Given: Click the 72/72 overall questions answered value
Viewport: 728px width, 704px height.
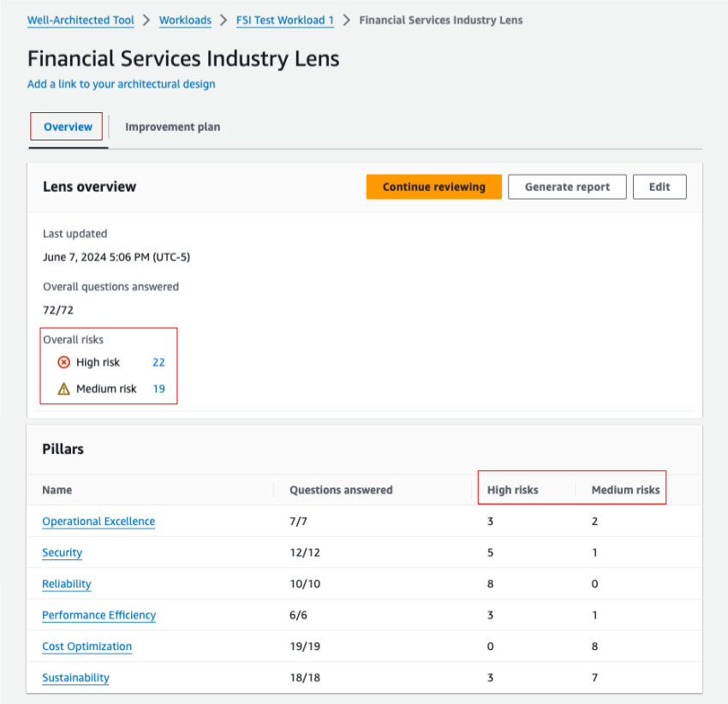Looking at the screenshot, I should tap(58, 310).
